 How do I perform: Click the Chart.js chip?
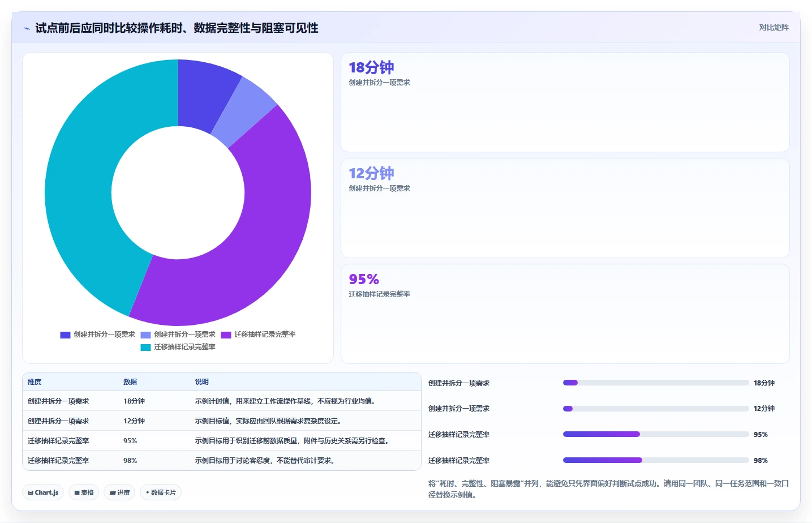(x=43, y=492)
